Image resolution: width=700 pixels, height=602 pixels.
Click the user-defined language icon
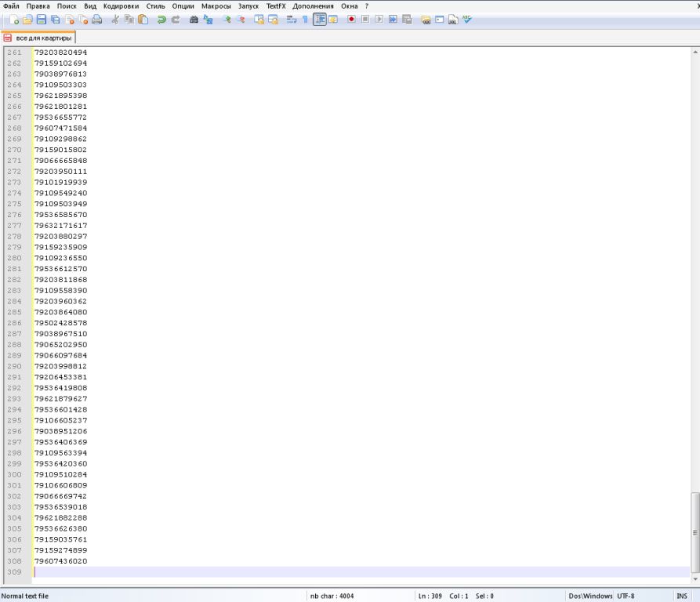[x=333, y=19]
